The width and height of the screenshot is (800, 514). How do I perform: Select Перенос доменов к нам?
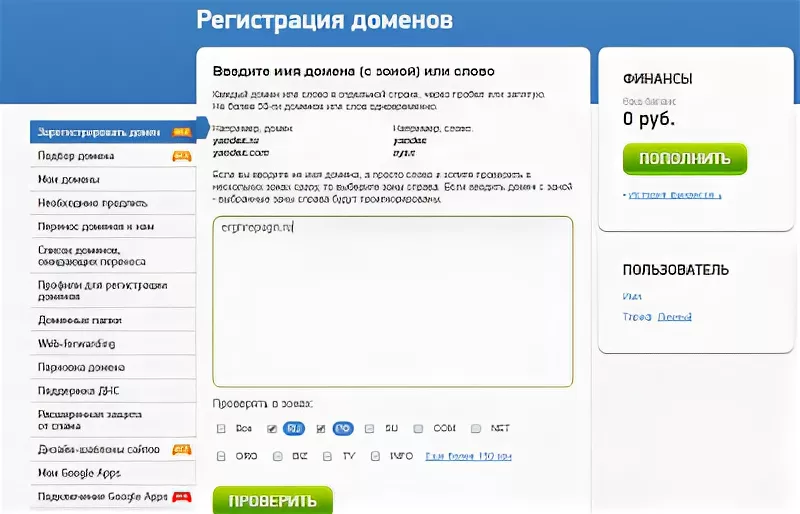tap(113, 226)
